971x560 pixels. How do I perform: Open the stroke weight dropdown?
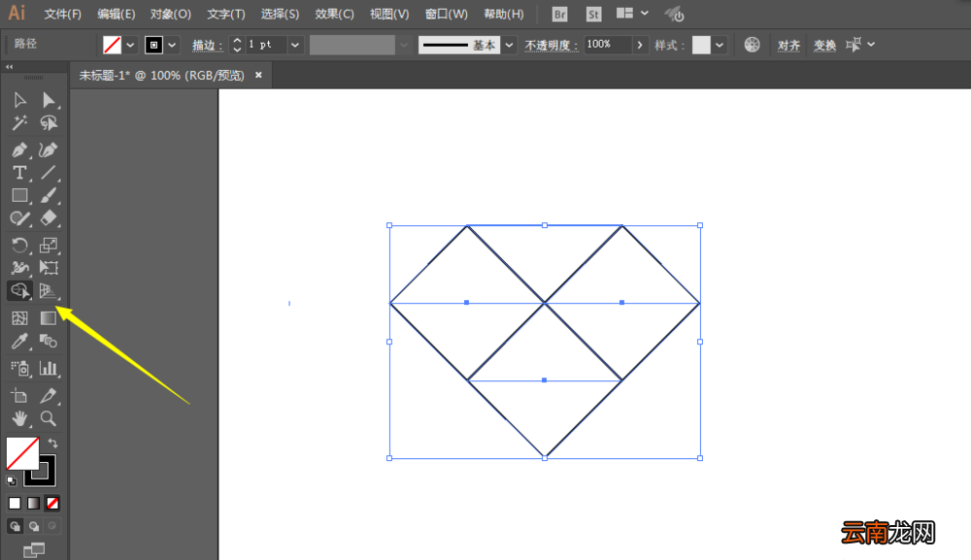295,45
